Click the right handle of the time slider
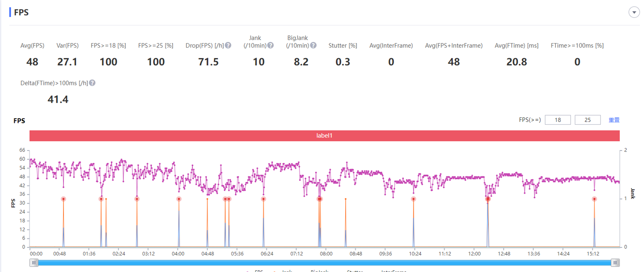Image resolution: width=644 pixels, height=272 pixels. coord(616,263)
